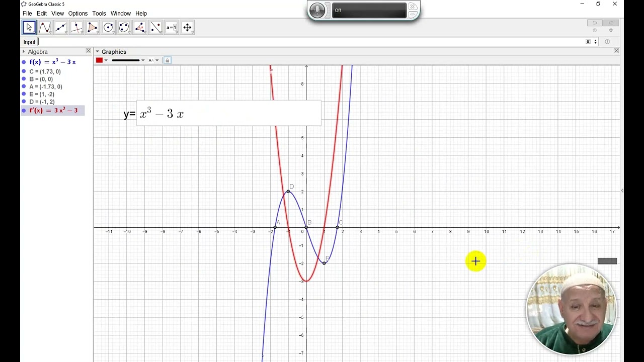Select the D = (-1, 2) entry

click(x=42, y=102)
